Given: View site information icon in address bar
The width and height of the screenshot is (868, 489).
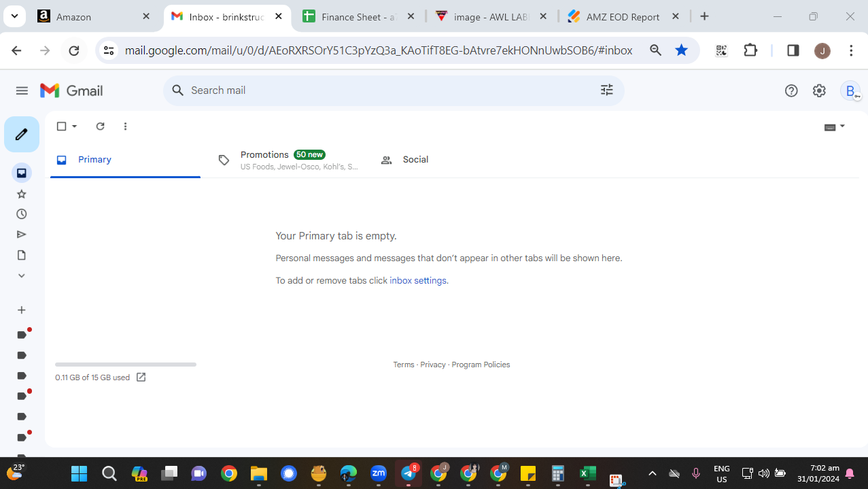Looking at the screenshot, I should [x=109, y=50].
